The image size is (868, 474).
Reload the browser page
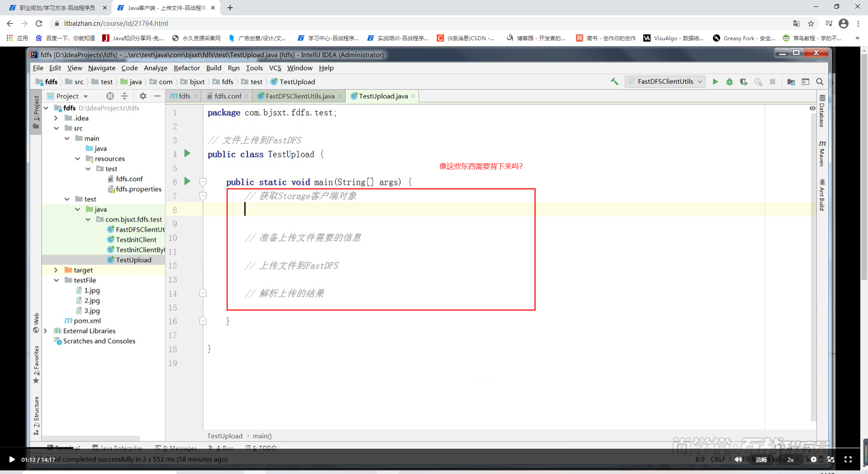[39, 24]
